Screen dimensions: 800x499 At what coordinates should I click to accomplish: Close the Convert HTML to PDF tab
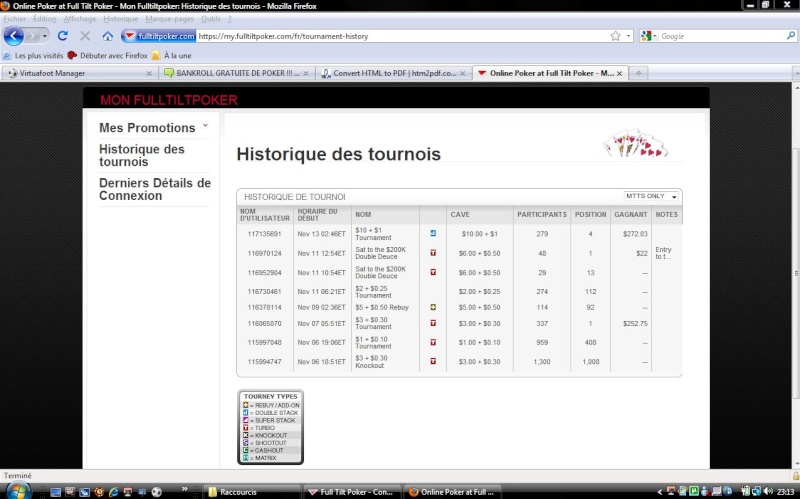tap(462, 73)
